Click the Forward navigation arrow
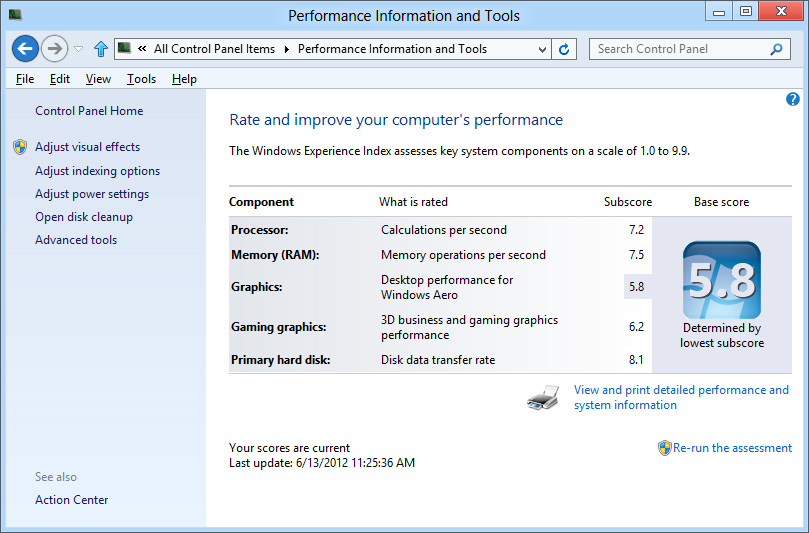 point(54,49)
